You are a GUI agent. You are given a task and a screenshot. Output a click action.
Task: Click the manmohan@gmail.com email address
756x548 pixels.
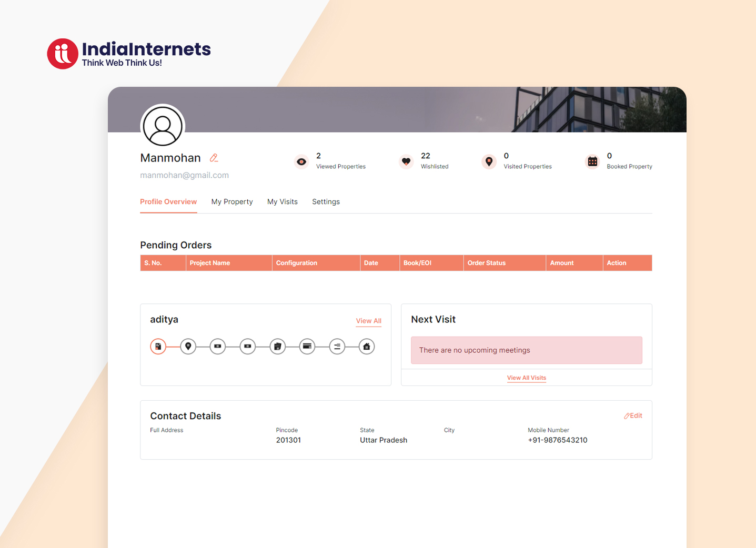184,175
